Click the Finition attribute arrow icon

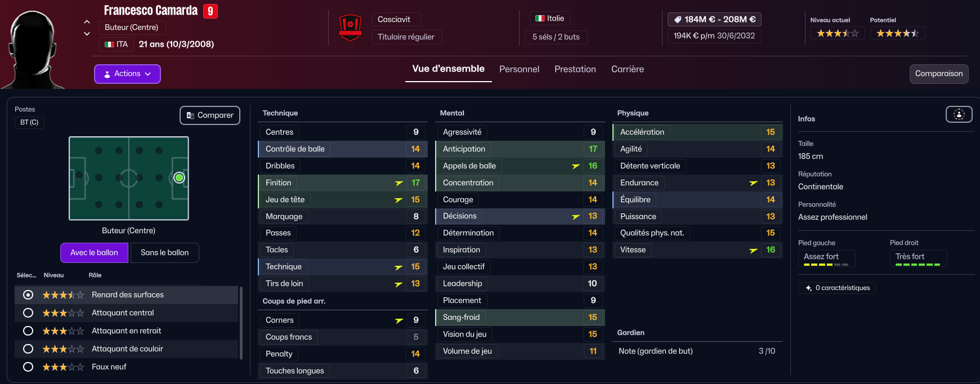(x=399, y=183)
